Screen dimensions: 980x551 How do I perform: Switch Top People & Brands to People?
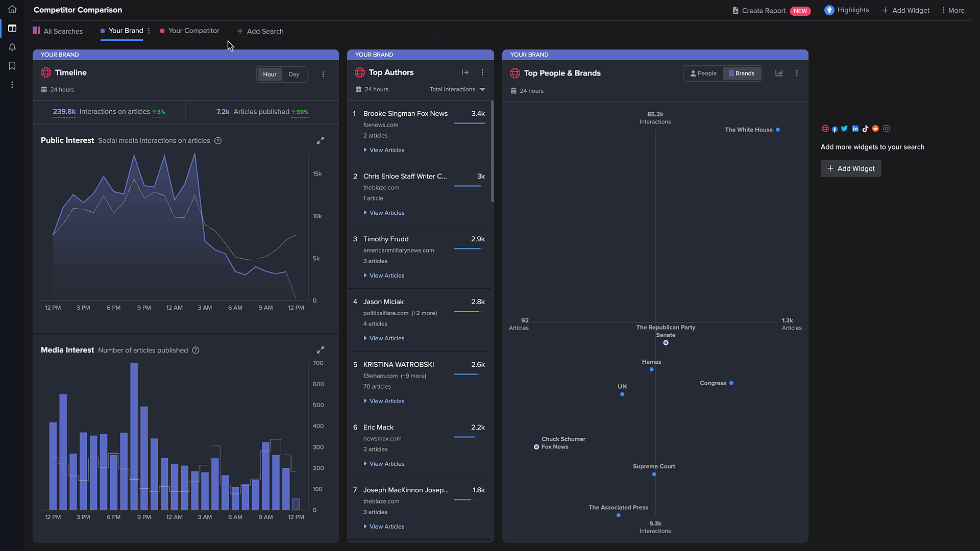point(703,73)
